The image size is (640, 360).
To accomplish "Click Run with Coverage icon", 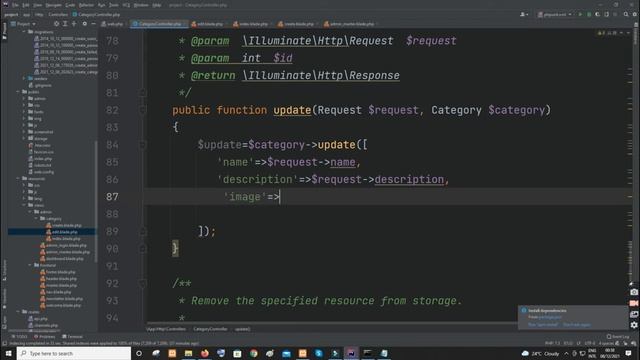I will 598,14.
